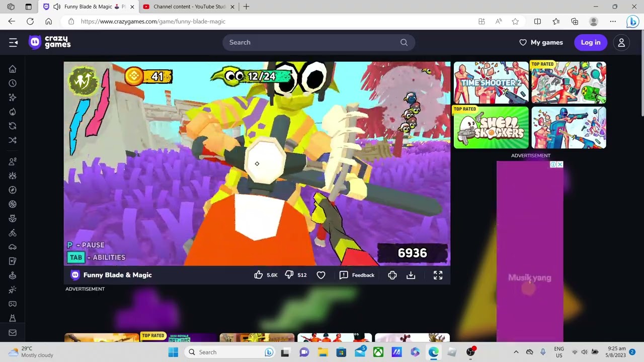Dislike the game with thumbs-down icon
This screenshot has height=362, width=644.
coord(289,275)
